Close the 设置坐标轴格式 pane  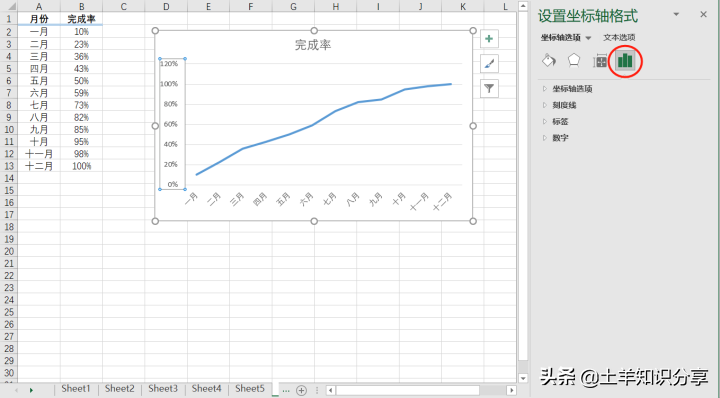703,15
